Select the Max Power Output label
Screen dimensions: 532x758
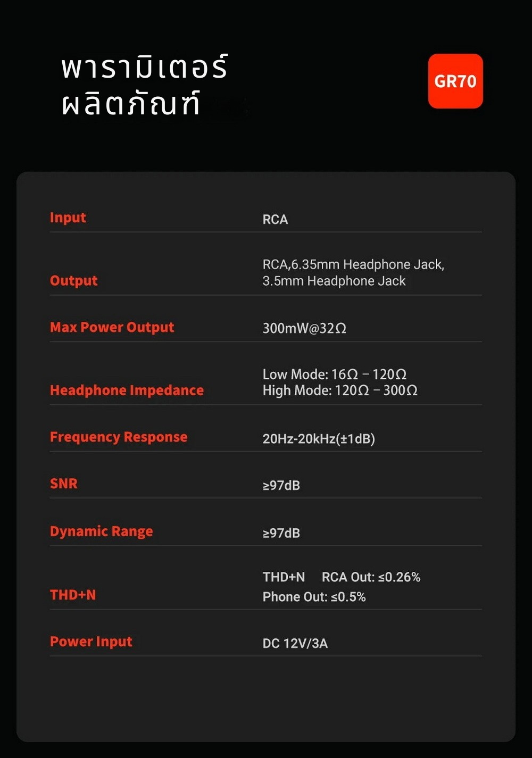pos(112,328)
